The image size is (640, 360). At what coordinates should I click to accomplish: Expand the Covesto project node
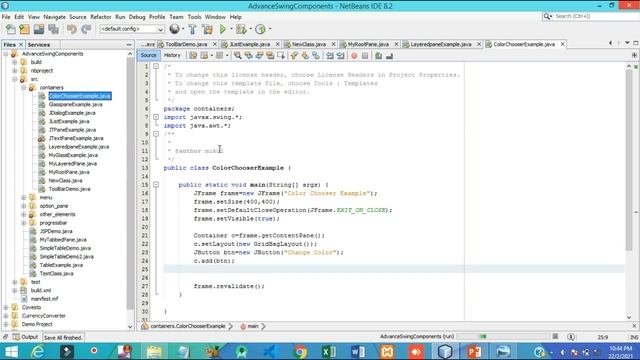pyautogui.click(x=6, y=307)
